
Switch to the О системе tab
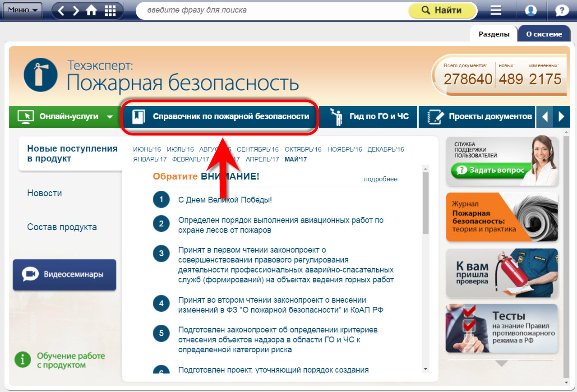coord(544,34)
